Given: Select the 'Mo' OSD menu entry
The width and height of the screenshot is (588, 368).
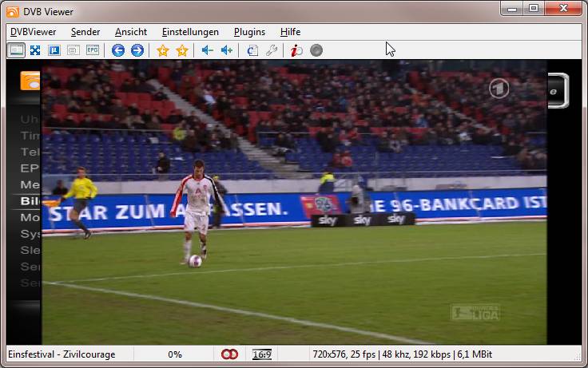Looking at the screenshot, I should click(x=30, y=217).
